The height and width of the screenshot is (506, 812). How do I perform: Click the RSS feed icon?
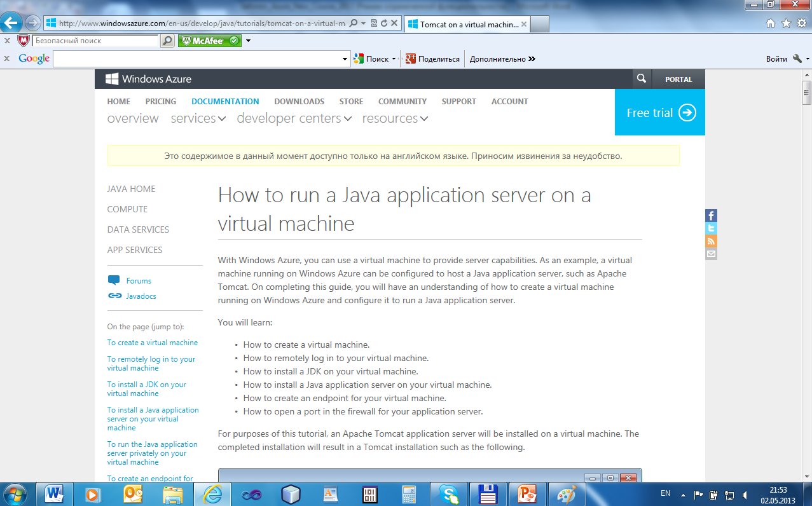pyautogui.click(x=711, y=241)
